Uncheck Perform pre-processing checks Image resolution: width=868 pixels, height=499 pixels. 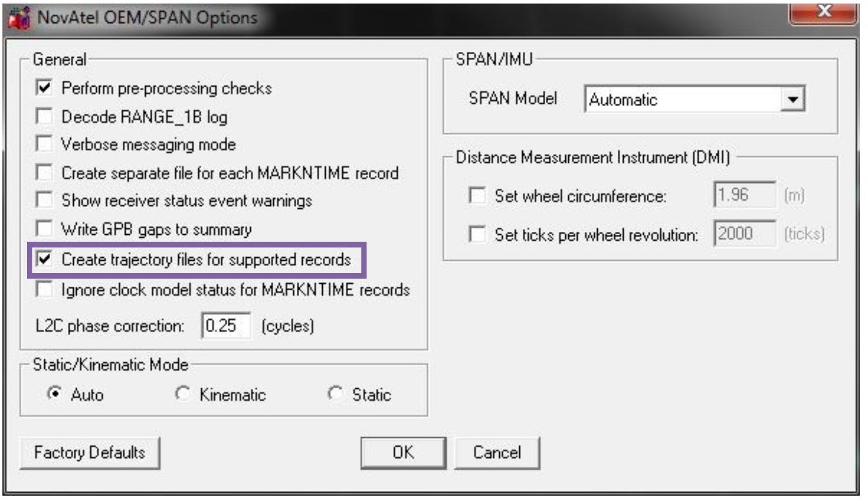click(44, 88)
